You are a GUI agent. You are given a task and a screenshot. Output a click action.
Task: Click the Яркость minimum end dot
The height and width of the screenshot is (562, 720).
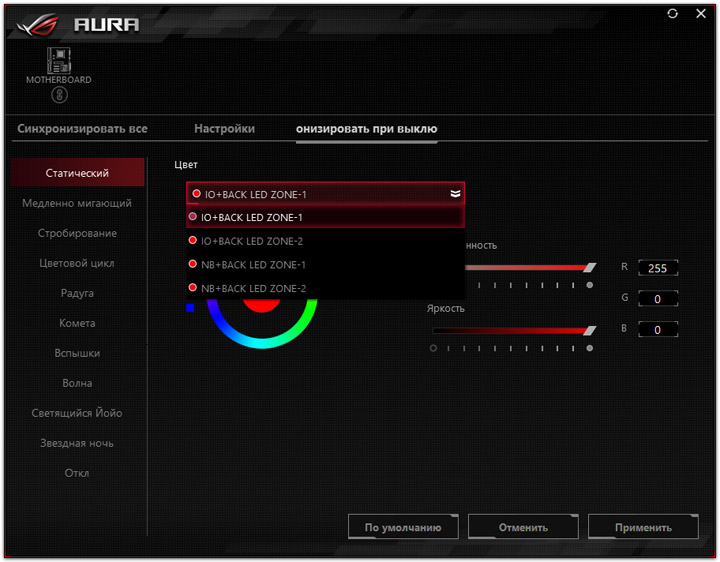(433, 348)
